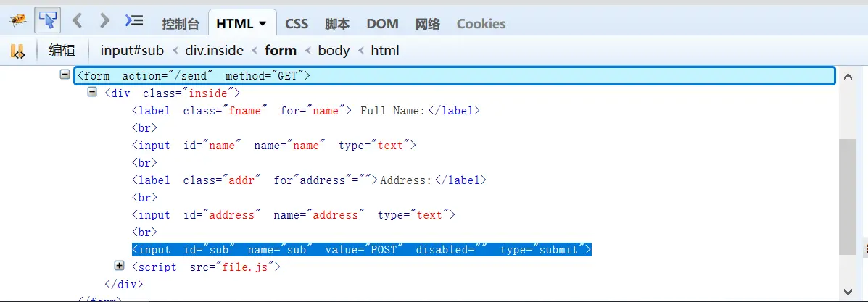Click the back navigation arrow
Screen dimensions: 868x302
(x=78, y=20)
